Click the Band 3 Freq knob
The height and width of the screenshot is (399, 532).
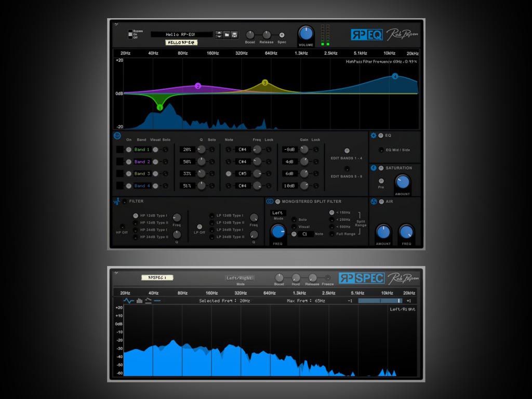(257, 174)
